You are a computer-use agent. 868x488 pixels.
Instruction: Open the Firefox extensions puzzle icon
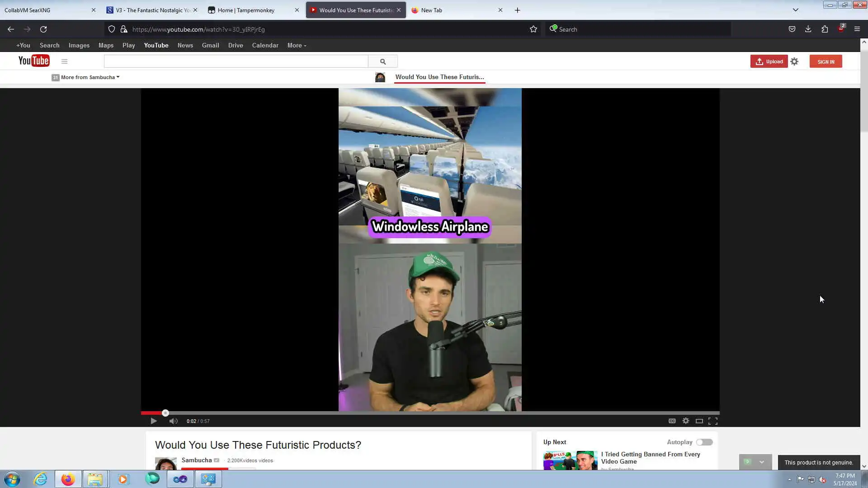825,29
